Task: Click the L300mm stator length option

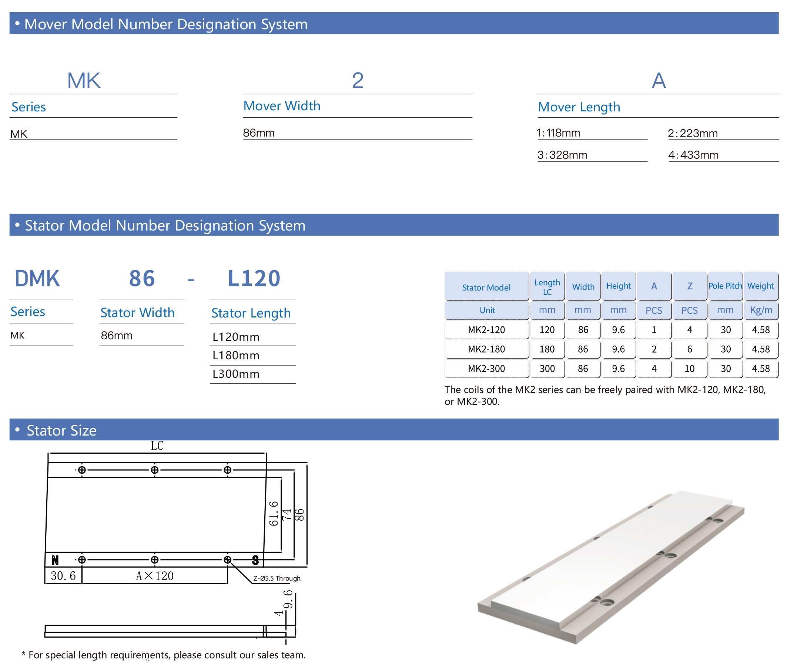Action: click(x=236, y=374)
